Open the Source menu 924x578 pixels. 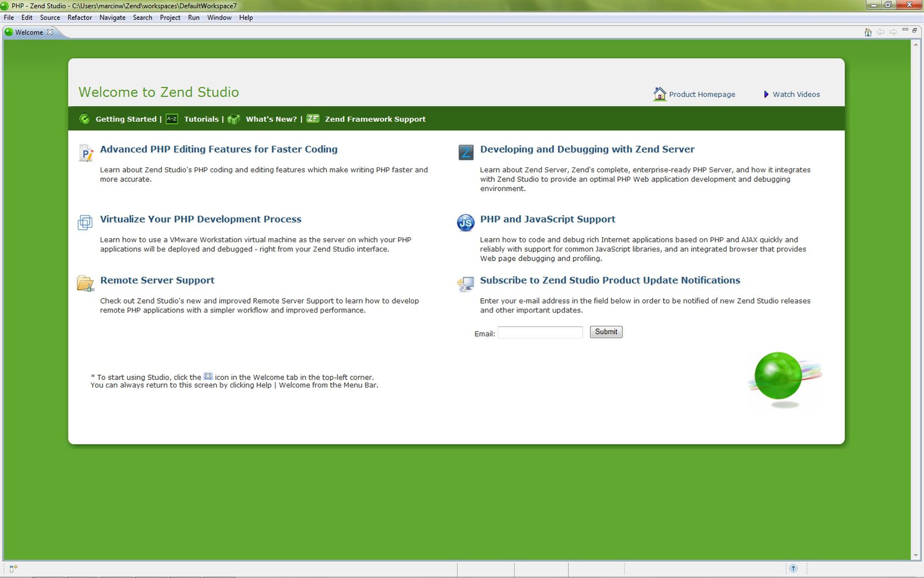click(x=50, y=18)
